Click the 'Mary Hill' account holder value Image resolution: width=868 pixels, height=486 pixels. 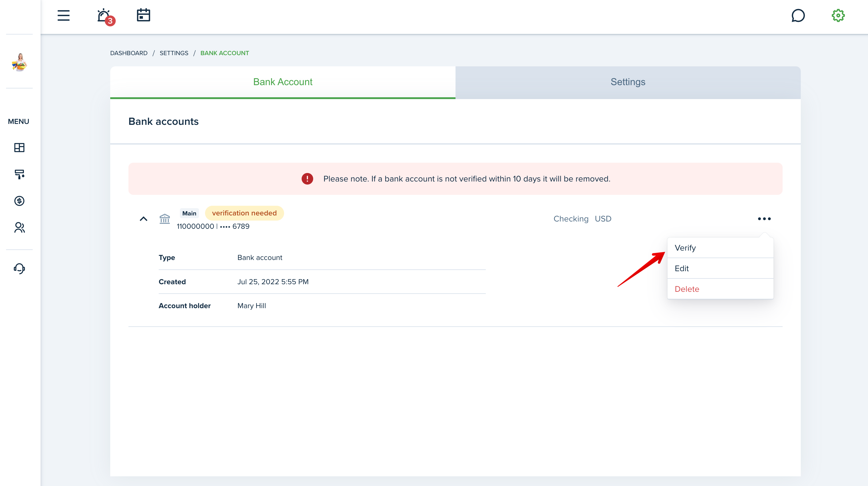252,306
